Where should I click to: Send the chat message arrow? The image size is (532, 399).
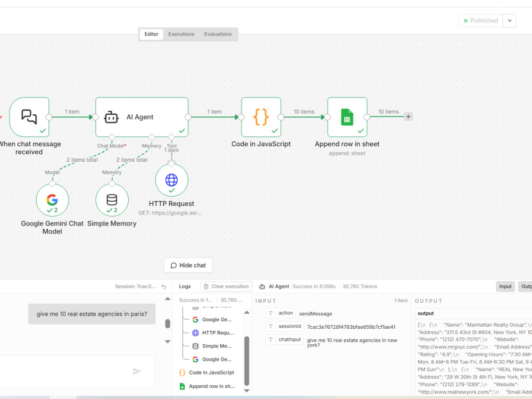point(137,371)
